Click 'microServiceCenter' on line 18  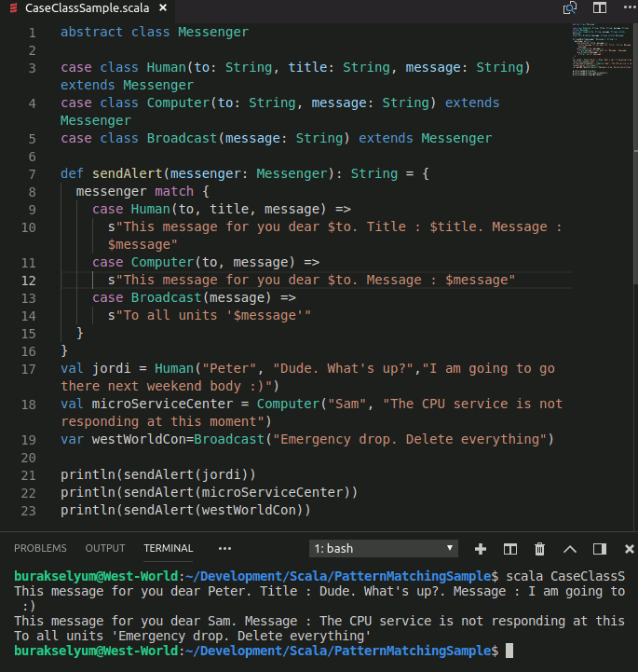[x=162, y=404]
